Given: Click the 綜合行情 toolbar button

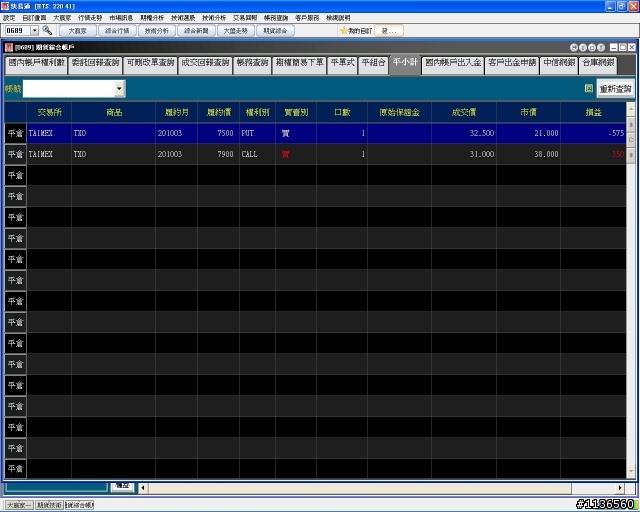Looking at the screenshot, I should 117,31.
